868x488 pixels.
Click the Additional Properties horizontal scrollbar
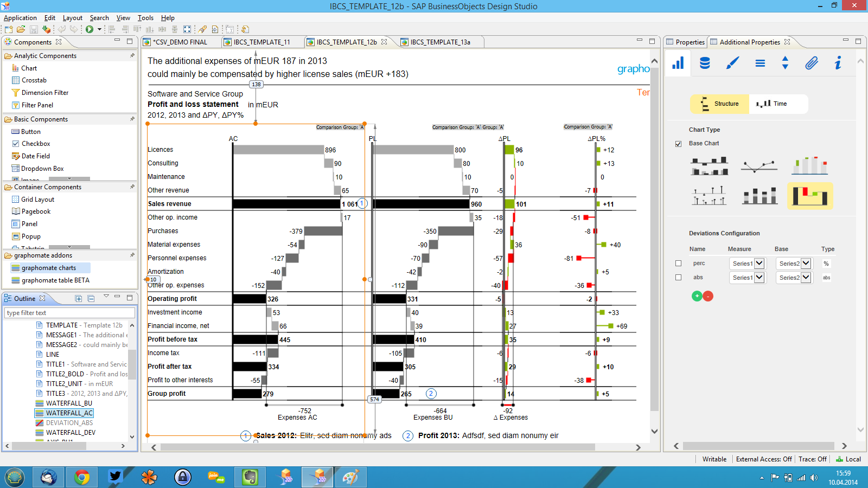click(759, 446)
